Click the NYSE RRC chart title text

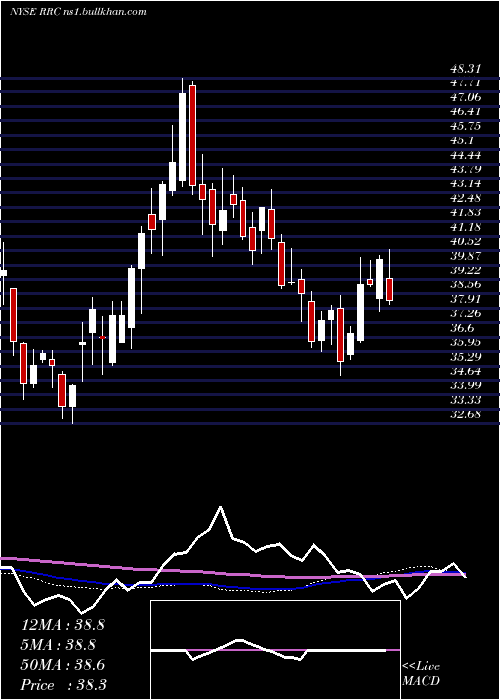78,12
